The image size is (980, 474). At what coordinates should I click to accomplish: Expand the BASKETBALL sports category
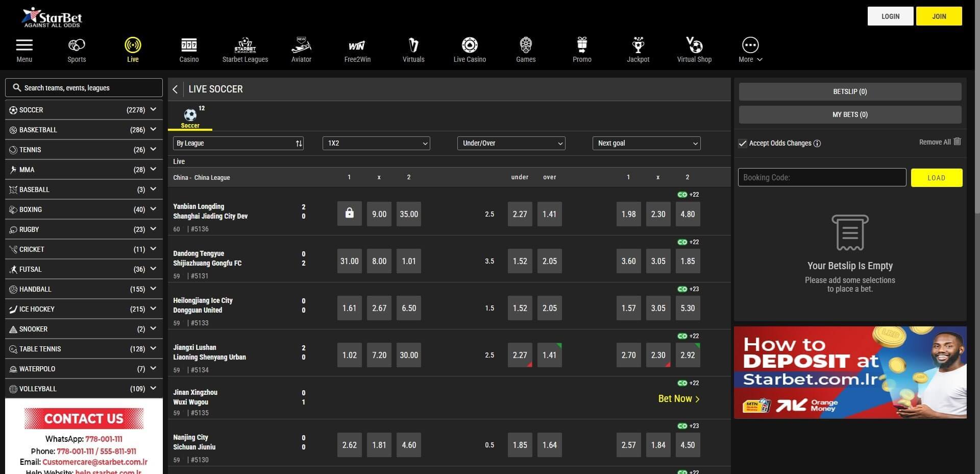tap(83, 129)
